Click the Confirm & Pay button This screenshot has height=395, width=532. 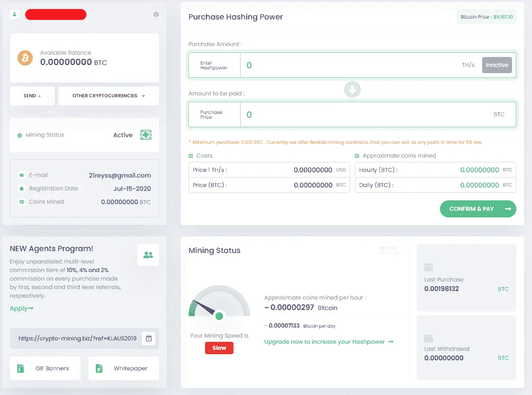(x=478, y=209)
